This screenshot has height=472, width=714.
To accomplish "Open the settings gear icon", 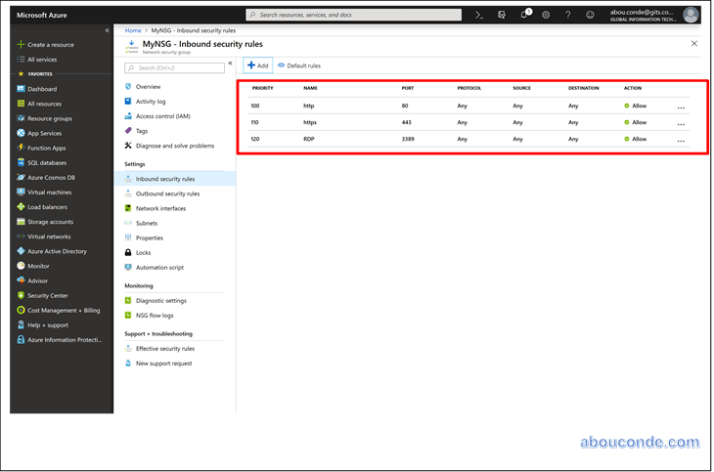I will coord(546,15).
